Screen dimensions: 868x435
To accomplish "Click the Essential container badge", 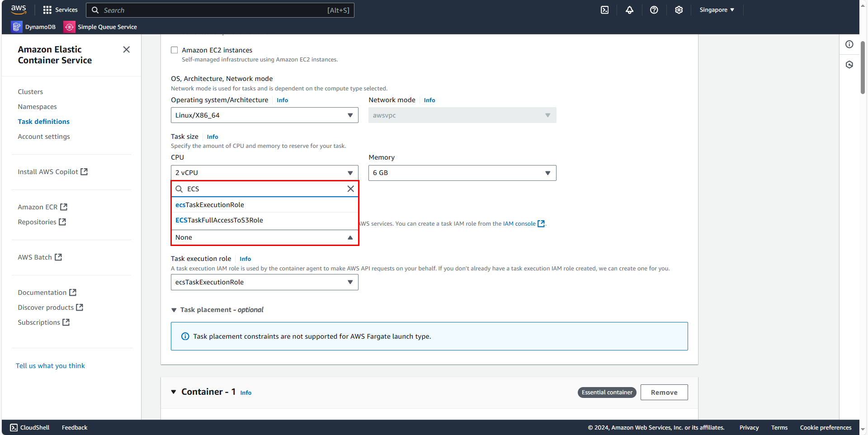I will point(607,392).
